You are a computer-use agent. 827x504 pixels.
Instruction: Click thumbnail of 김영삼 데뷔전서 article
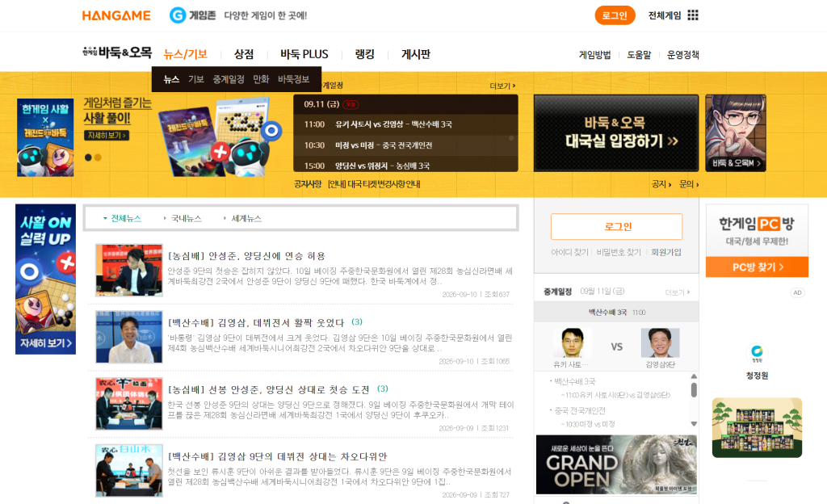pos(128,337)
